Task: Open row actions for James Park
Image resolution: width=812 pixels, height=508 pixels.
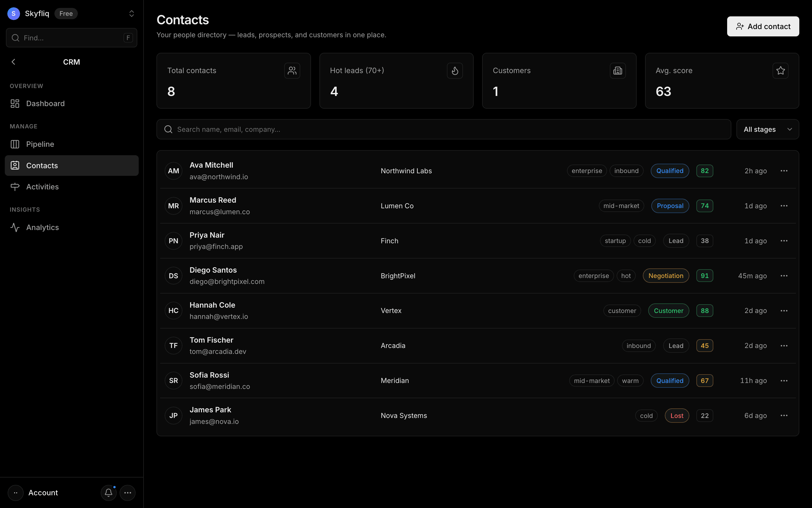Action: coord(784,416)
